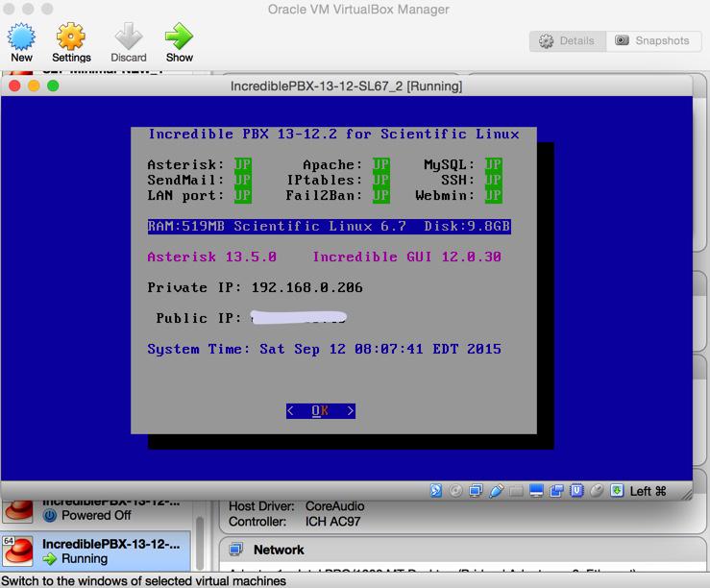Select the OK button in PBX dialog
Image resolution: width=710 pixels, height=588 pixels.
pyautogui.click(x=321, y=411)
